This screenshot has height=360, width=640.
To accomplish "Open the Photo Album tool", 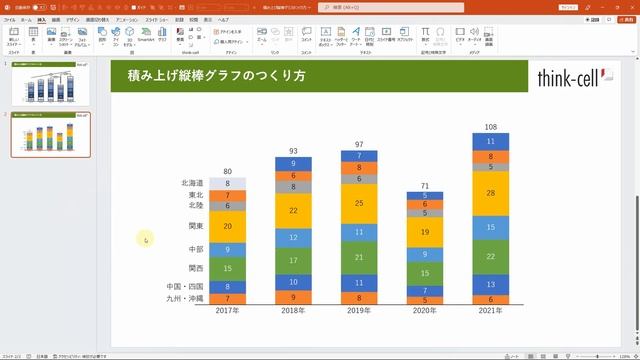I will pyautogui.click(x=82, y=36).
